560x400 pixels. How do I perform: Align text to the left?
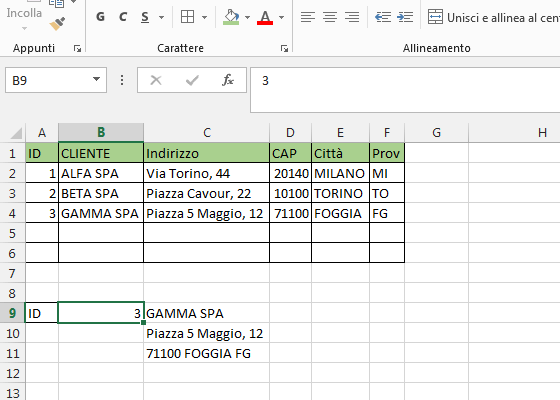click(x=308, y=17)
